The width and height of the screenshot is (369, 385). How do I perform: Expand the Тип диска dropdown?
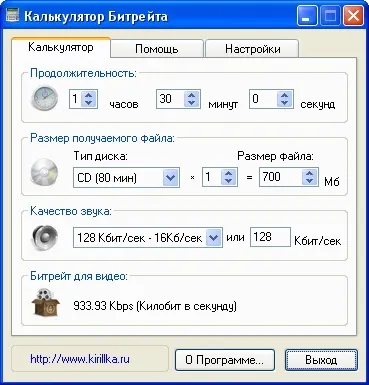[170, 177]
